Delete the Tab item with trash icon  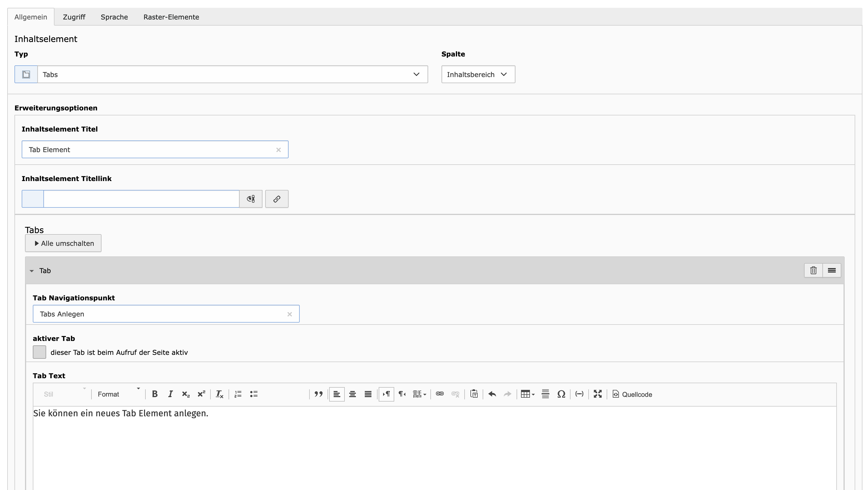(813, 270)
